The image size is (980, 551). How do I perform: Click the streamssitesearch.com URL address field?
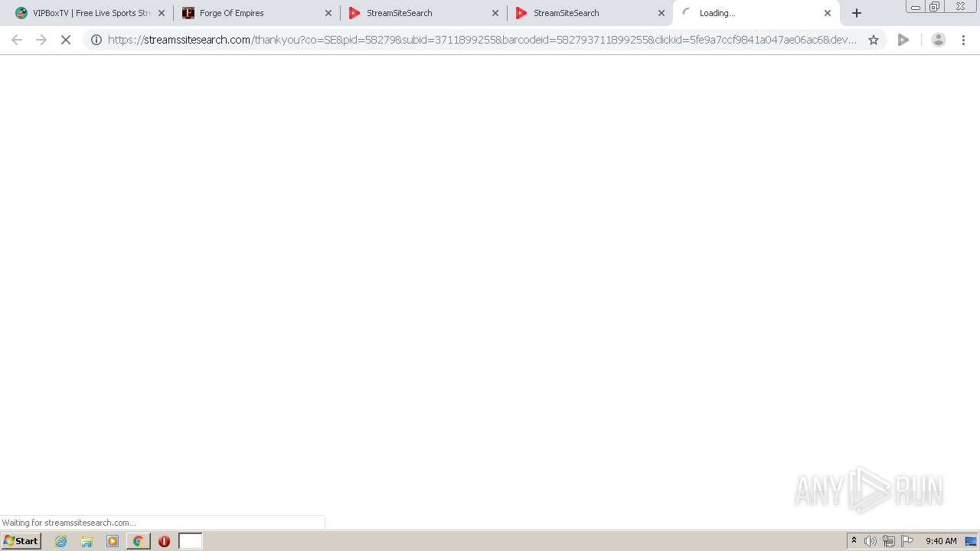[482, 40]
